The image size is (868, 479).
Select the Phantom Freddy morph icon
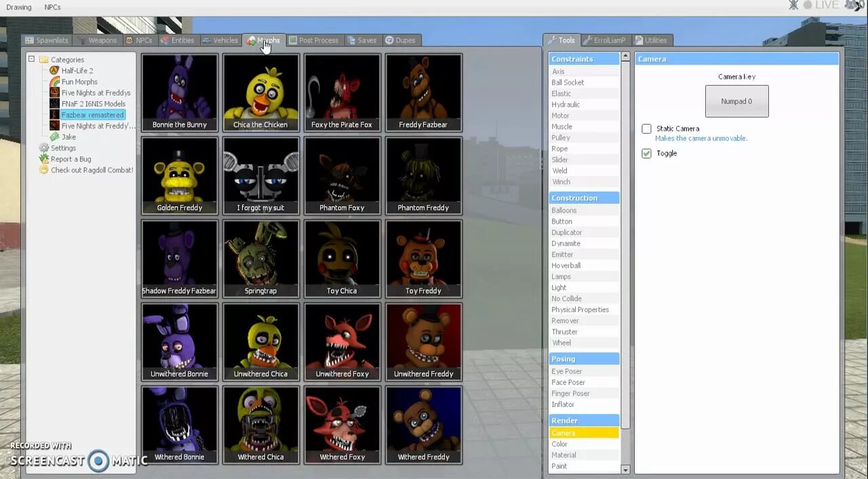click(424, 176)
